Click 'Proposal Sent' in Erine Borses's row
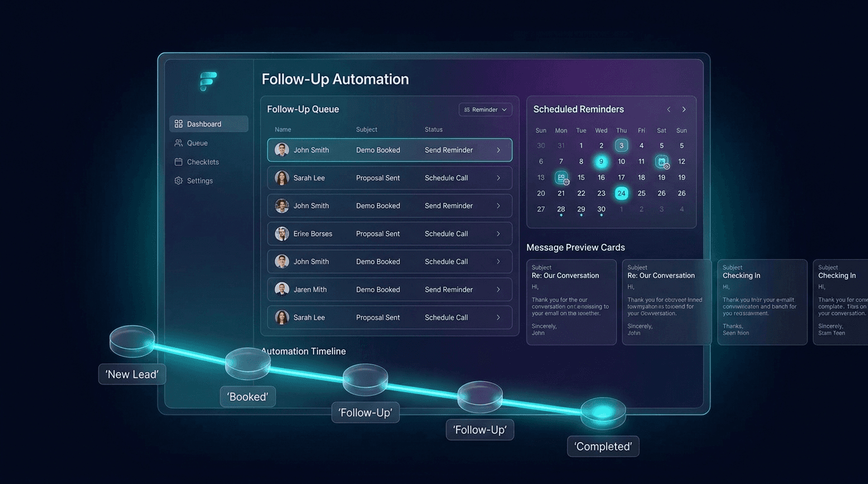The height and width of the screenshot is (484, 868). pyautogui.click(x=378, y=234)
